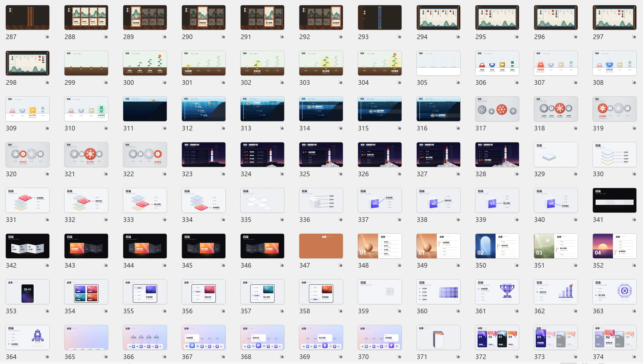Click the star icon under slide 371
The height and width of the screenshot is (364, 643).
pyautogui.click(x=458, y=357)
